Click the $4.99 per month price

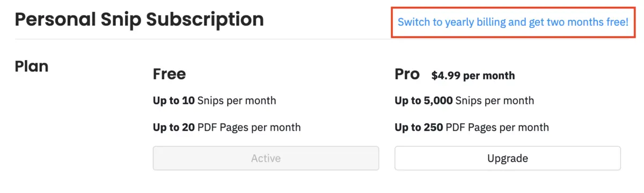[473, 76]
